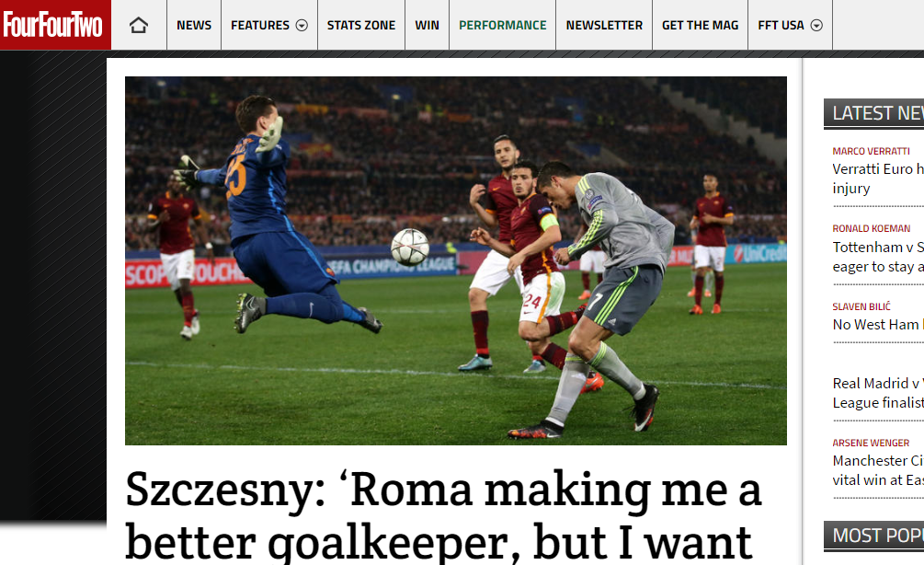Read the No West Ham news story

878,325
